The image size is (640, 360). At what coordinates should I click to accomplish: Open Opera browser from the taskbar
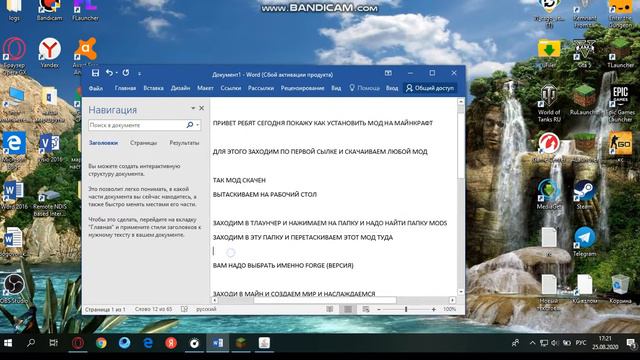(x=78, y=343)
